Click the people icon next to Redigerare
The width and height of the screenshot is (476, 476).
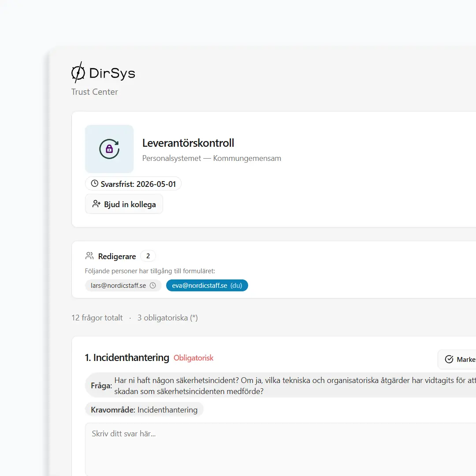click(89, 256)
